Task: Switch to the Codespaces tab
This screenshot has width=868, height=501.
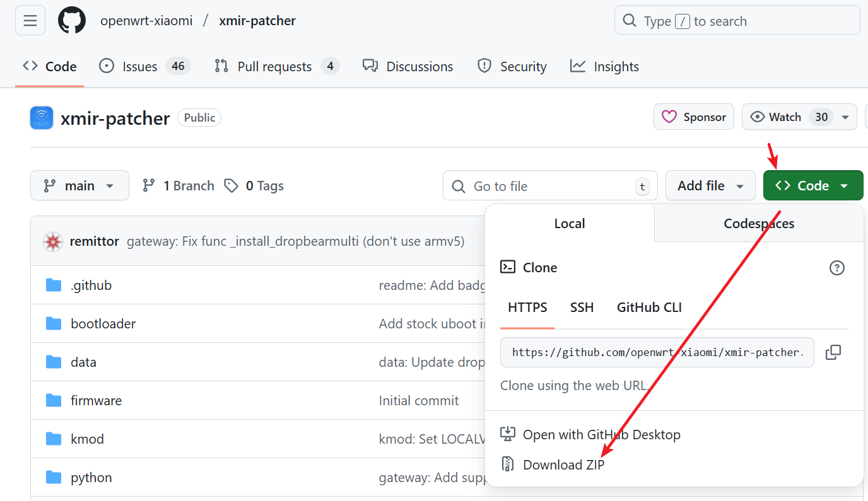Action: click(759, 224)
